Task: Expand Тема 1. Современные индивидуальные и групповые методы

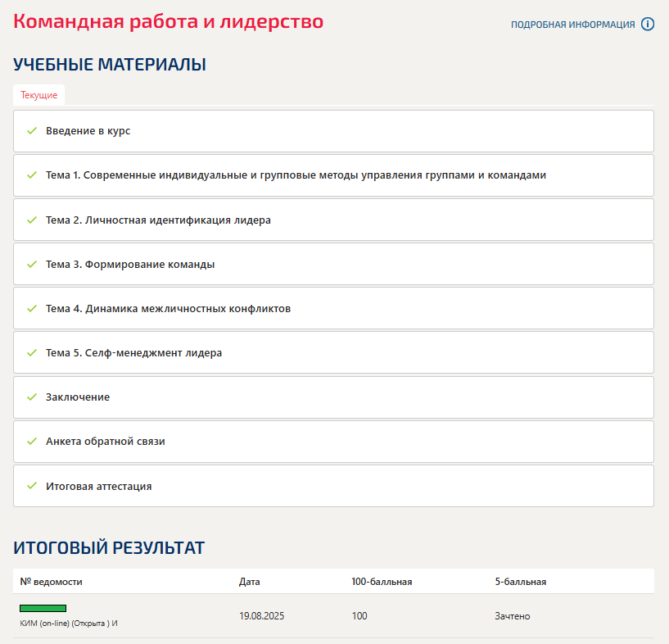Action: (333, 175)
